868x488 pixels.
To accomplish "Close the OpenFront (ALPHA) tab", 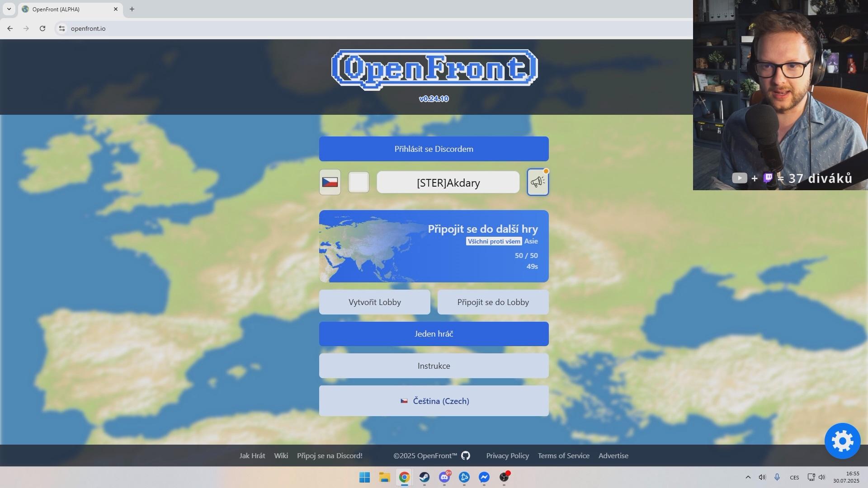I will (x=116, y=9).
